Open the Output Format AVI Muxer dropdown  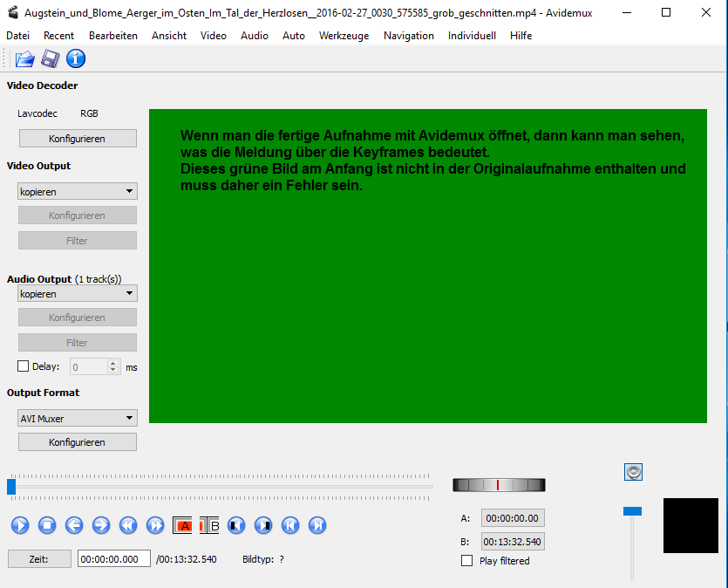point(78,419)
